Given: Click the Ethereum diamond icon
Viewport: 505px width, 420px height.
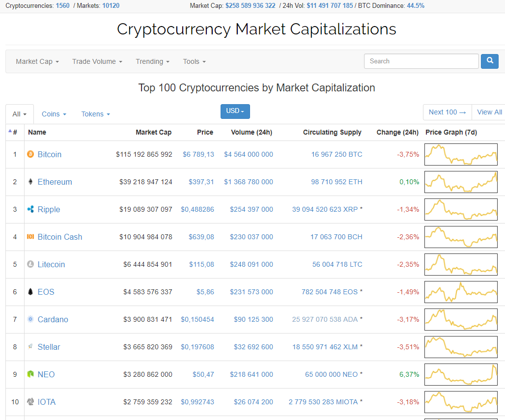Looking at the screenshot, I should tap(30, 182).
